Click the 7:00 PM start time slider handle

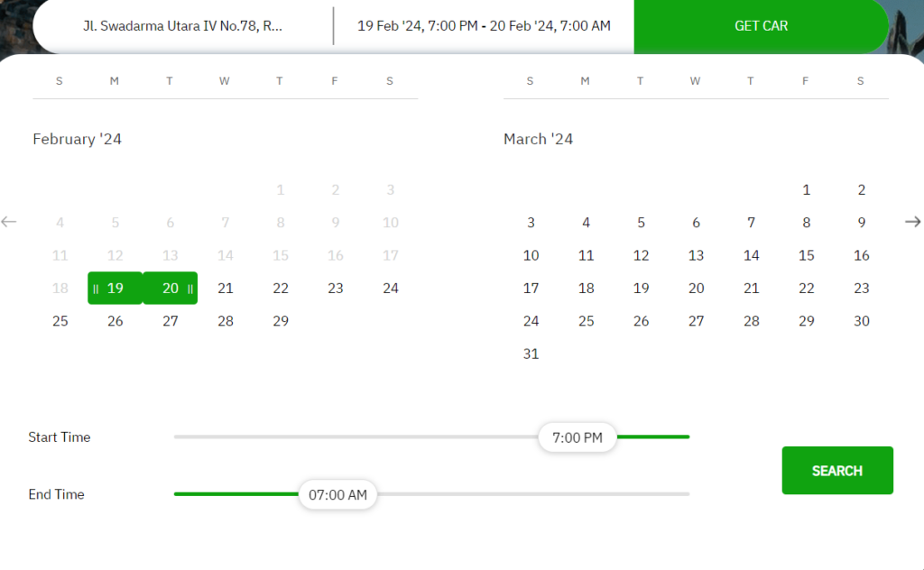(577, 437)
